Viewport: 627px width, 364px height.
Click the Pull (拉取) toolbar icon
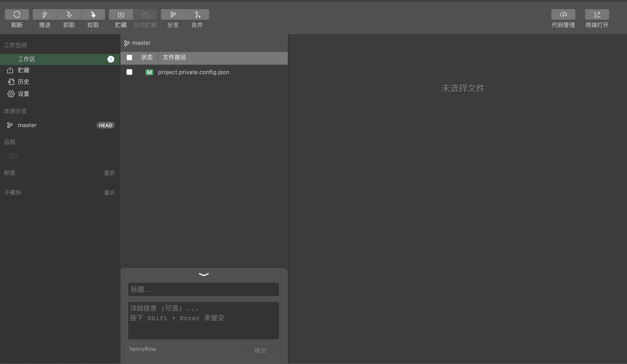click(x=93, y=14)
